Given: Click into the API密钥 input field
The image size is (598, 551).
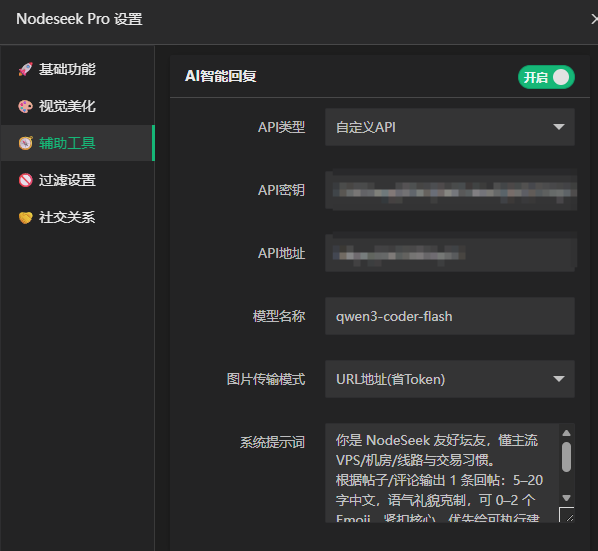Looking at the screenshot, I should click(x=450, y=190).
